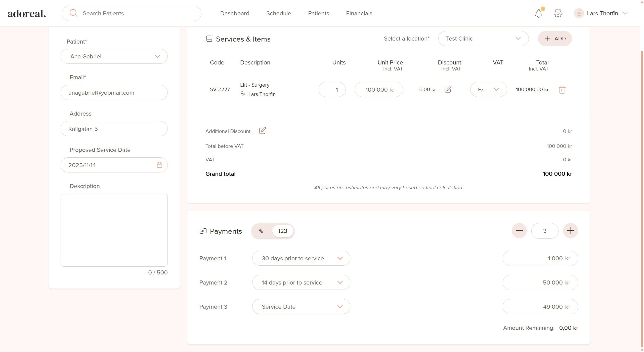This screenshot has height=352, width=644.
Task: Click the search magnifier icon
Action: click(x=73, y=13)
